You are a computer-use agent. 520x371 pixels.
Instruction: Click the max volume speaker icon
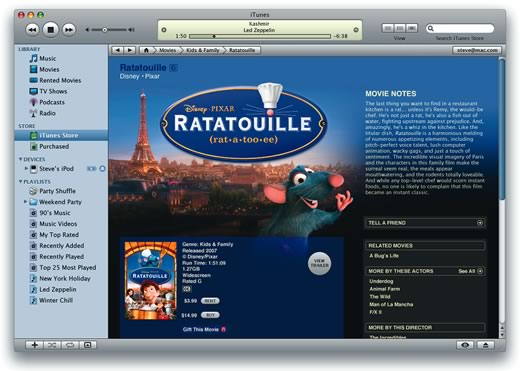click(132, 30)
